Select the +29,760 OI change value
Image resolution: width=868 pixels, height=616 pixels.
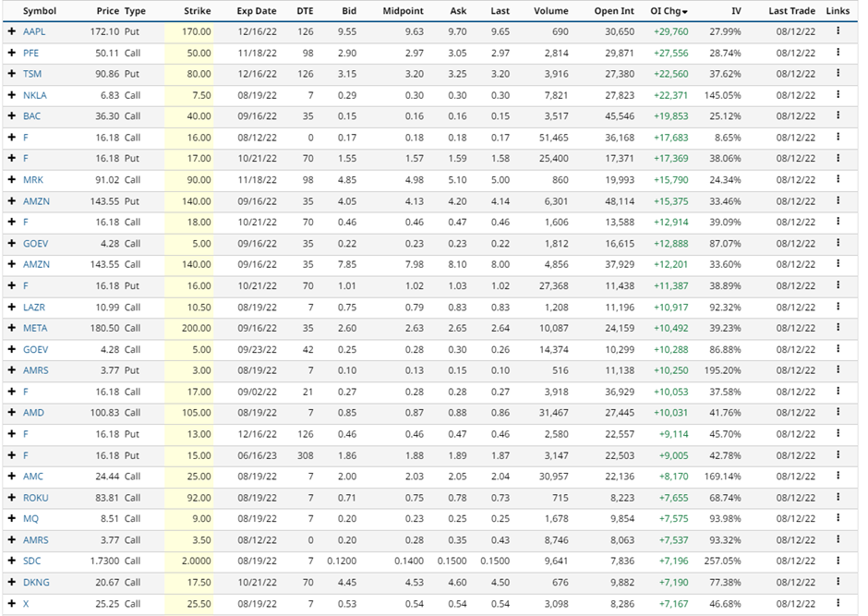671,31
